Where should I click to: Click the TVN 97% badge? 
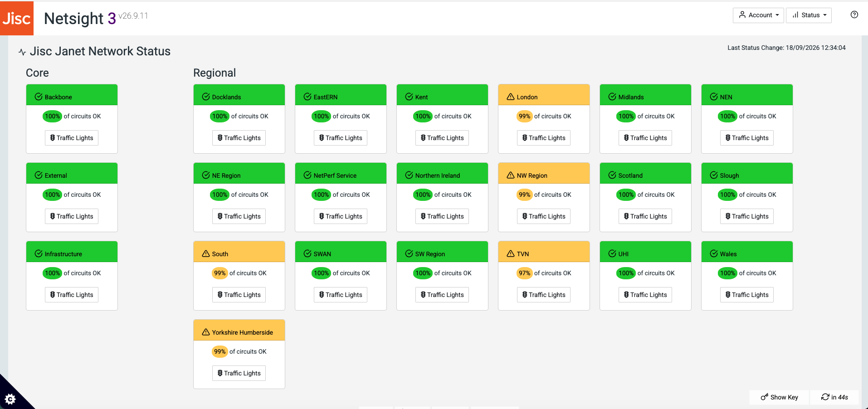point(525,273)
